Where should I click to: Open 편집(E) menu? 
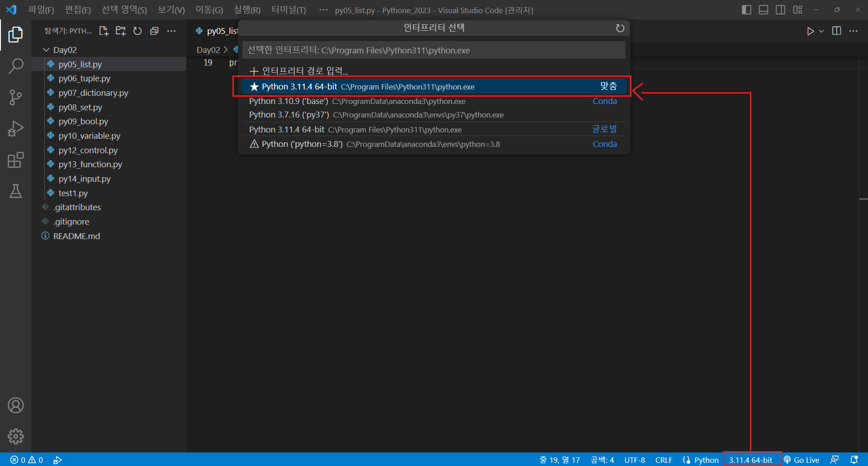(x=78, y=10)
